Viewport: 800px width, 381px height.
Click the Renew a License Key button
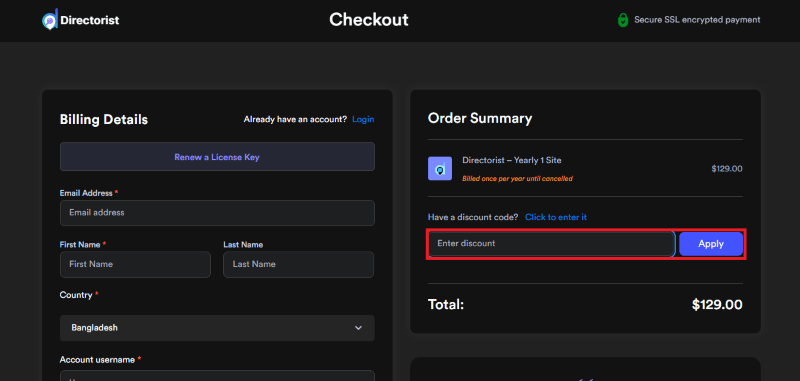pyautogui.click(x=217, y=157)
